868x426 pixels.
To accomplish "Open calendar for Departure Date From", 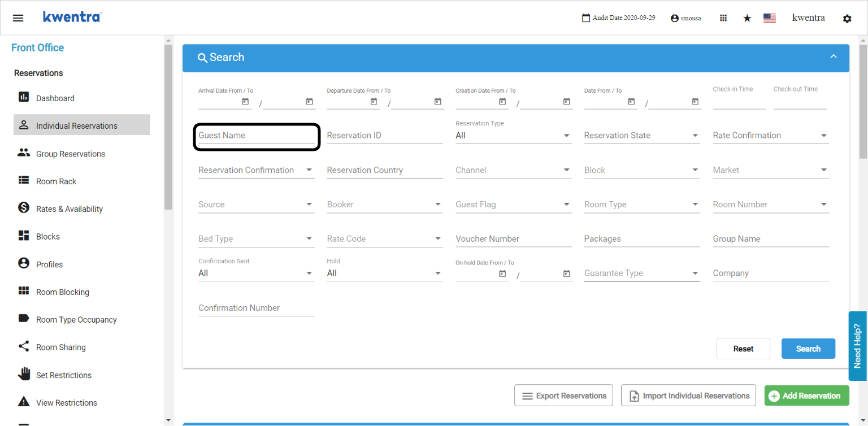I will click(374, 102).
